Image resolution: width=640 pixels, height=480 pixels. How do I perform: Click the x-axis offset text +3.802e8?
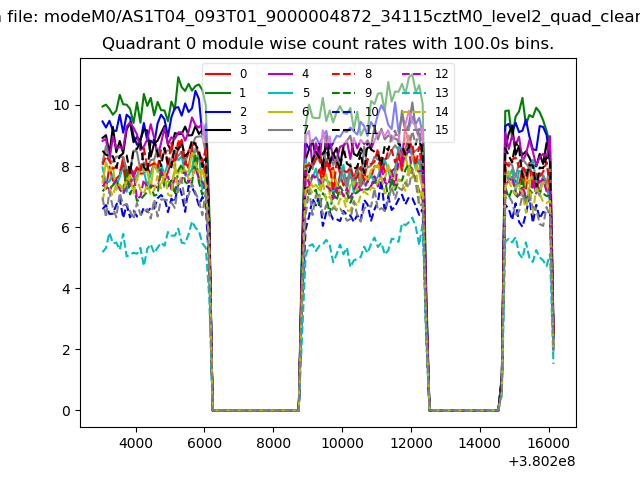[542, 461]
